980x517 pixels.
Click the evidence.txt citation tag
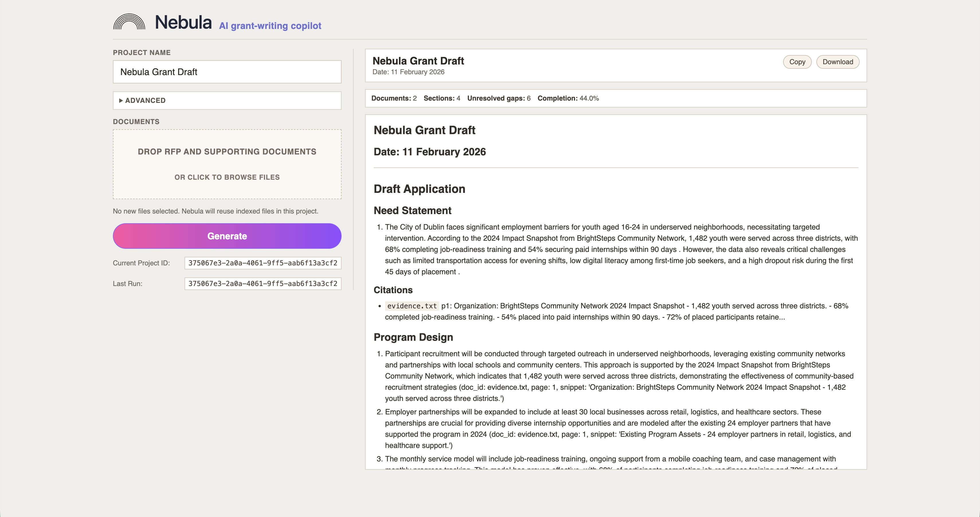412,306
